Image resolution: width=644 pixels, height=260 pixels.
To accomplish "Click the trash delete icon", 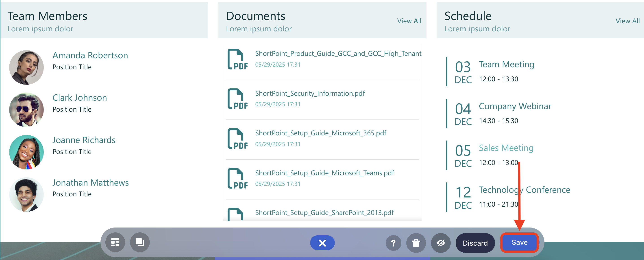I will [416, 243].
